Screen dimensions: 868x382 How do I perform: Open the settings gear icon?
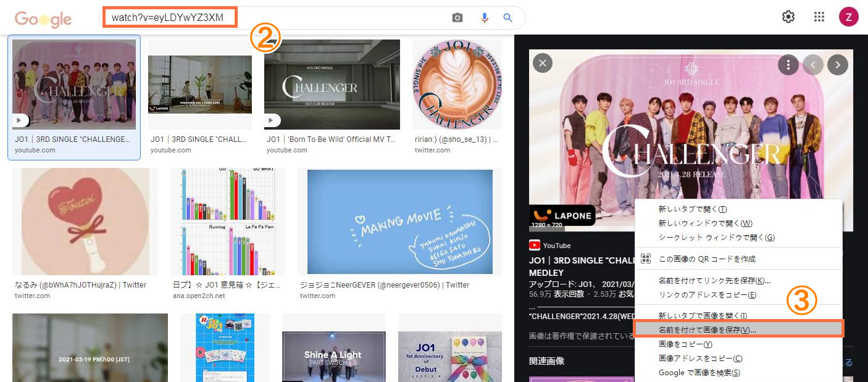(x=788, y=17)
